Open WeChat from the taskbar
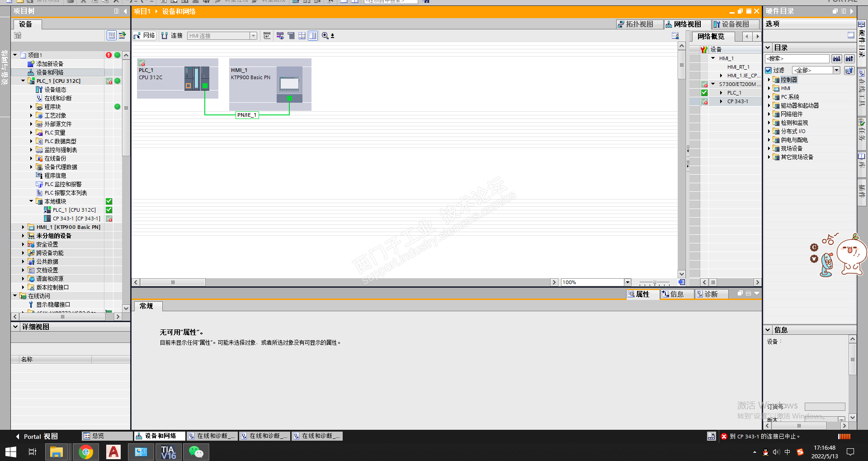Viewport: 868px width, 461px height. click(x=196, y=451)
